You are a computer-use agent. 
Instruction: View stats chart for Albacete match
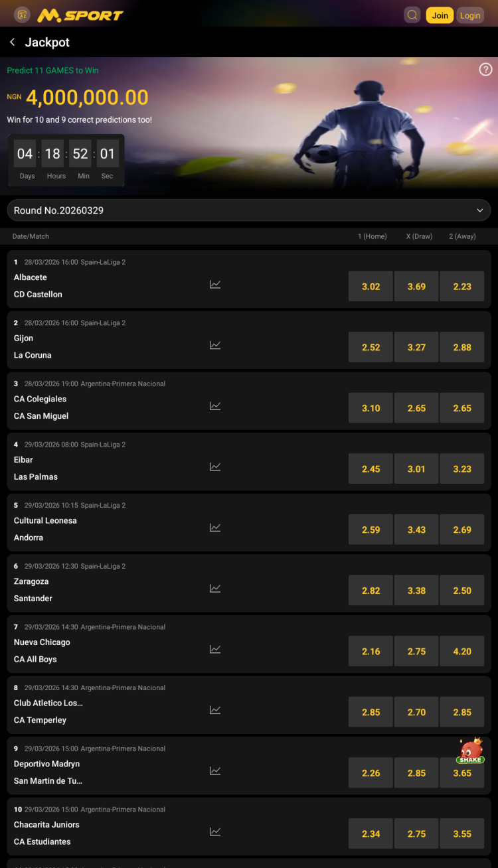tap(215, 284)
